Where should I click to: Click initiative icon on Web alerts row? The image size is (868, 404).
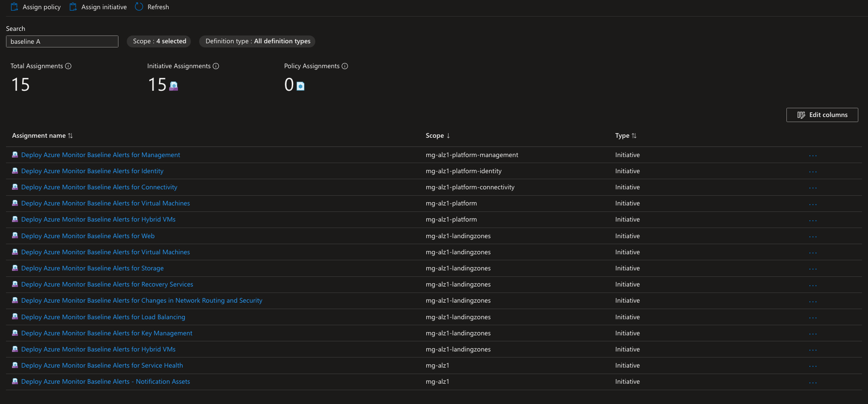[x=15, y=236]
